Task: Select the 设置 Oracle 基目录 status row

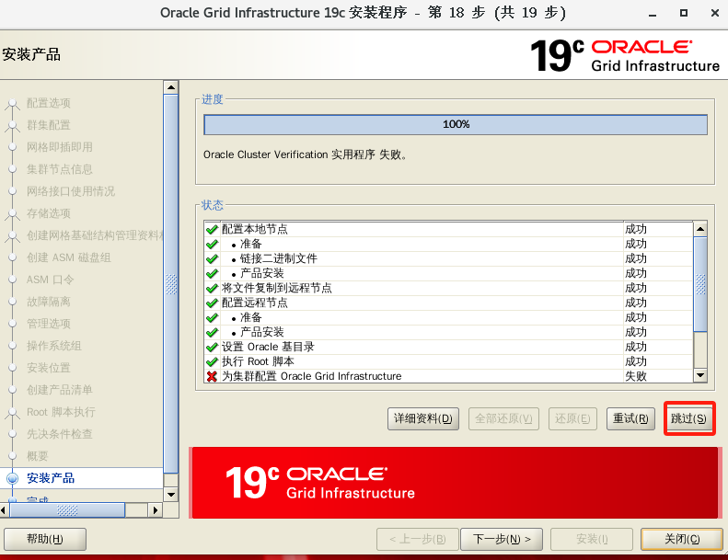Action: click(448, 347)
